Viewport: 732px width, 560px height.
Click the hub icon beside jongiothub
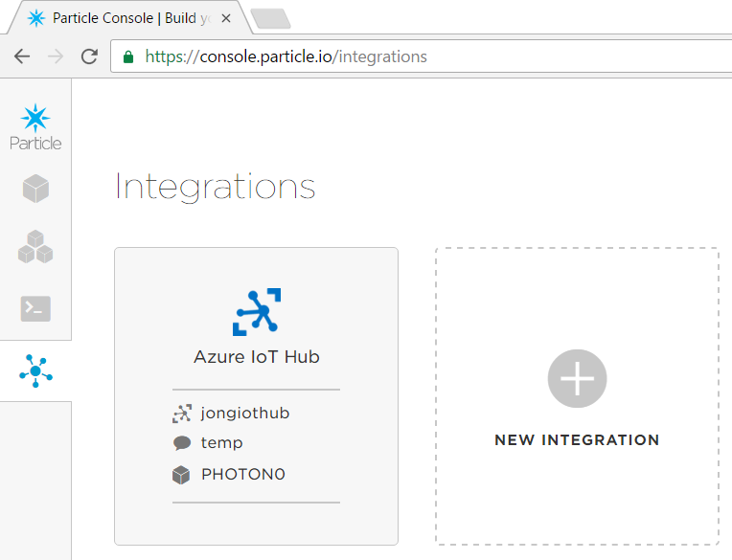182,414
